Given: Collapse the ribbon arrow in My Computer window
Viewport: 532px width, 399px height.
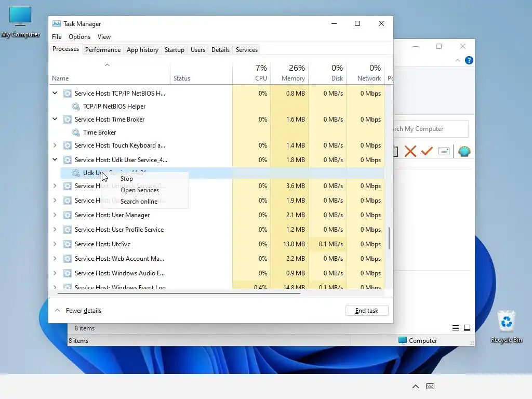Looking at the screenshot, I should (457, 60).
